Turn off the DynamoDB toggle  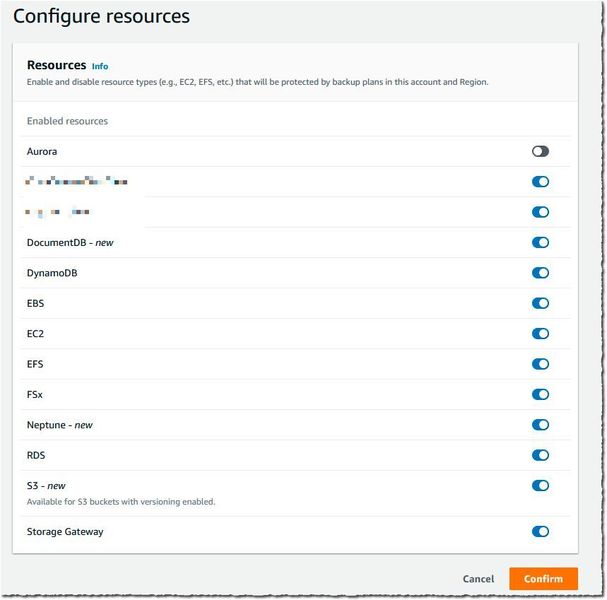[x=540, y=273]
